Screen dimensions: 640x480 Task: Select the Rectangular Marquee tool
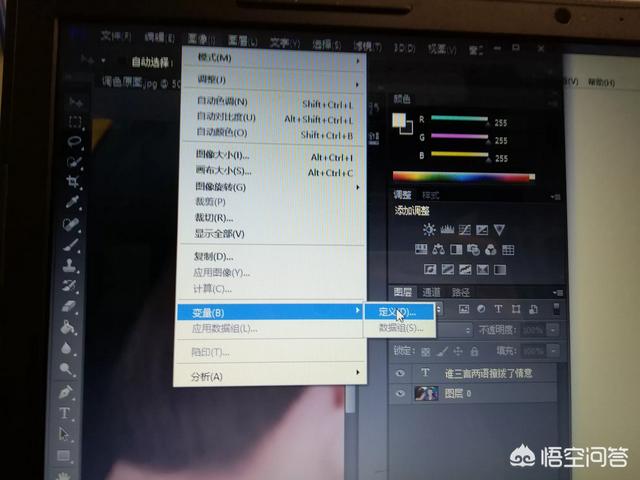pos(75,122)
